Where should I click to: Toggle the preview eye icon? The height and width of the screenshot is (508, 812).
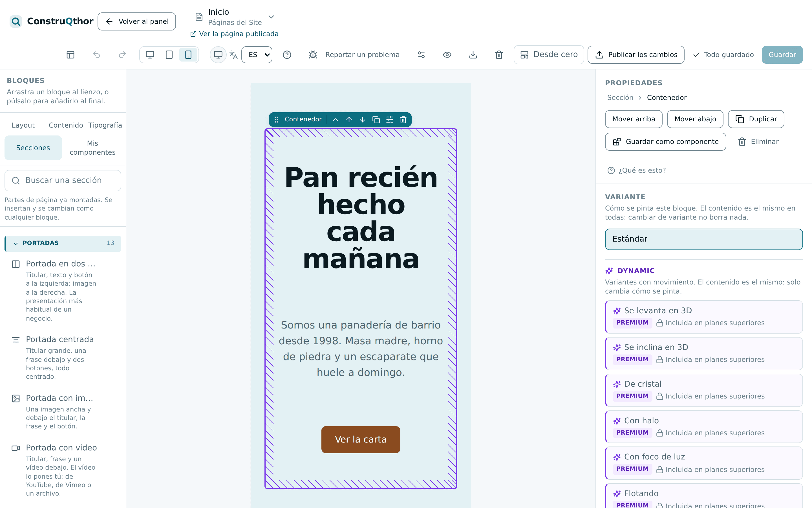pos(447,55)
